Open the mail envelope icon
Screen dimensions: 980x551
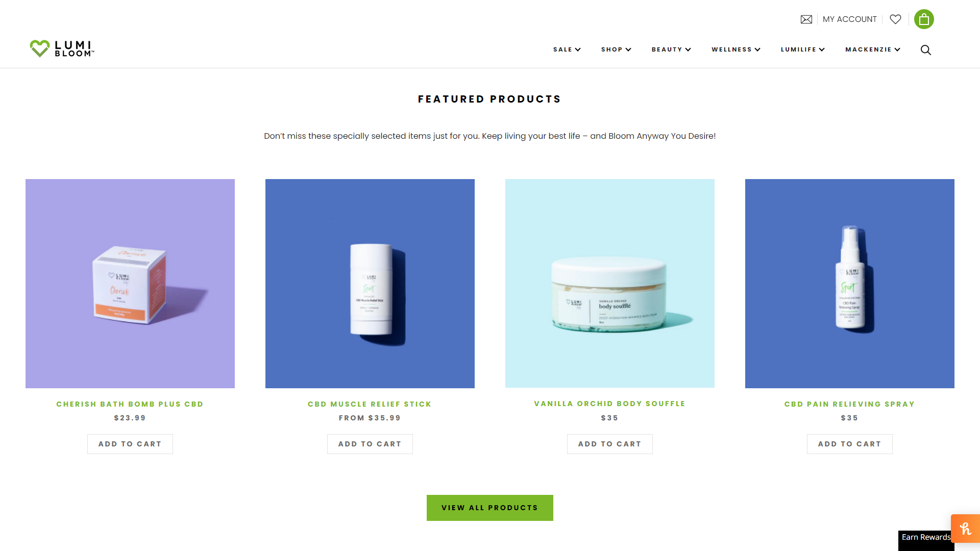point(806,19)
